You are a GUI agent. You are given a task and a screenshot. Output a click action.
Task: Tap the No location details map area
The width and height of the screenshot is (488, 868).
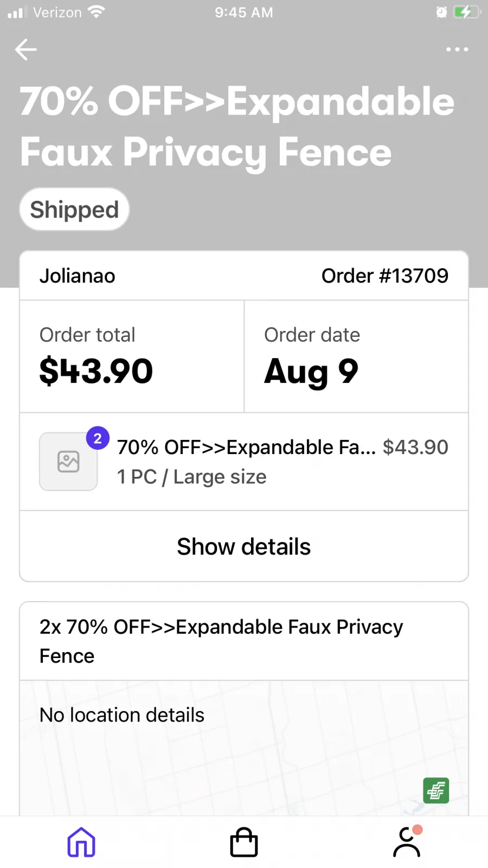tap(244, 749)
